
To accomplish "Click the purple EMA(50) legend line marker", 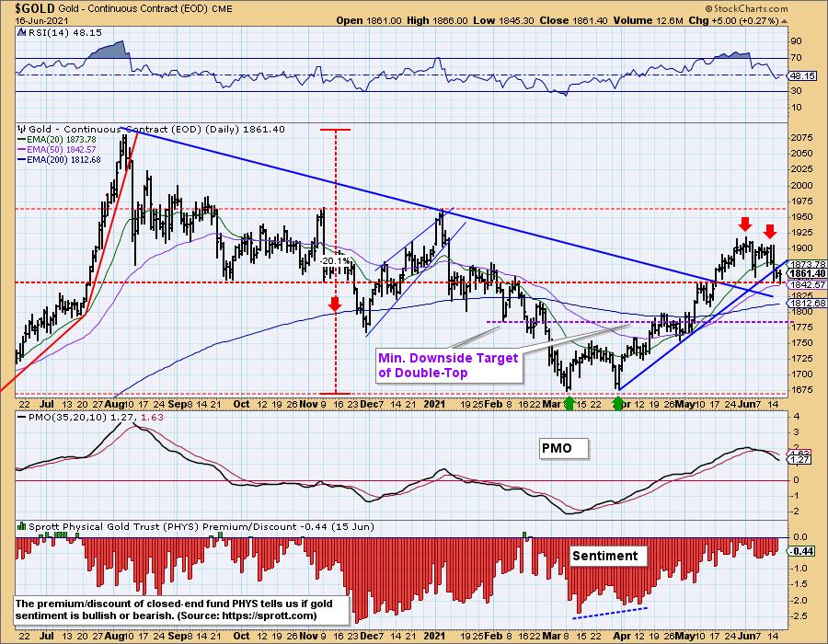I will point(22,150).
